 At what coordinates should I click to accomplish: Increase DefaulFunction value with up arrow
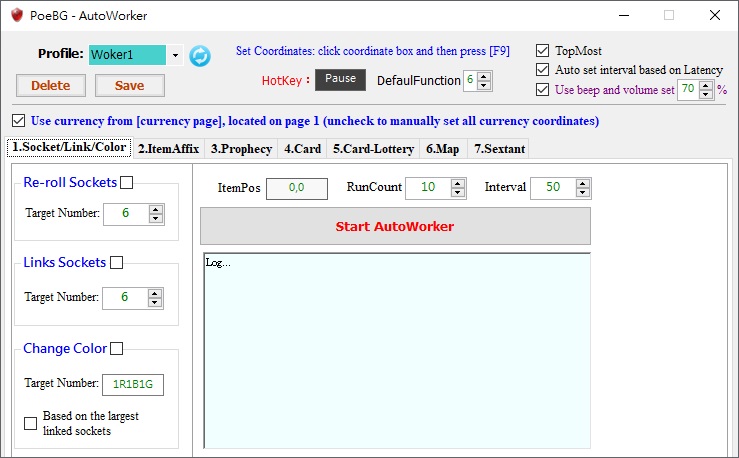pos(484,76)
